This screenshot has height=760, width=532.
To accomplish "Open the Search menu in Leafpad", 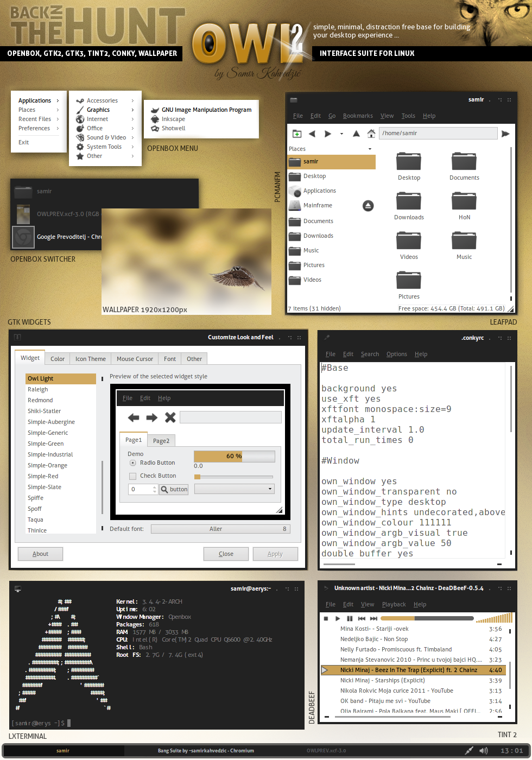I will click(370, 354).
